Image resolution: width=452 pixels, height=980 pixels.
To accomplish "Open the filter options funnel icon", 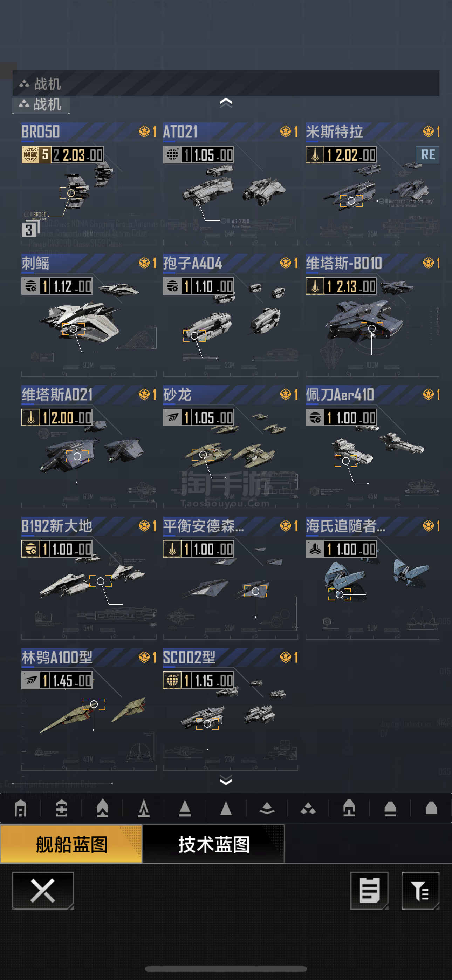I will click(x=420, y=891).
